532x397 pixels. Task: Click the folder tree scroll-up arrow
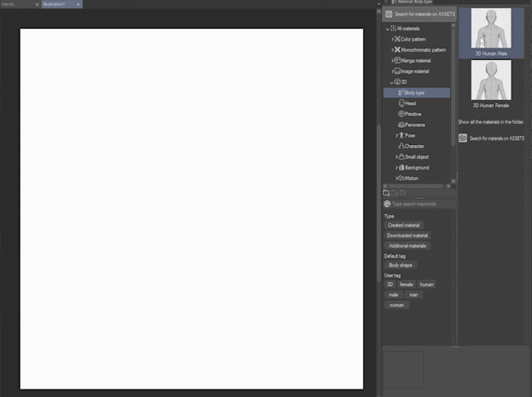(x=453, y=25)
